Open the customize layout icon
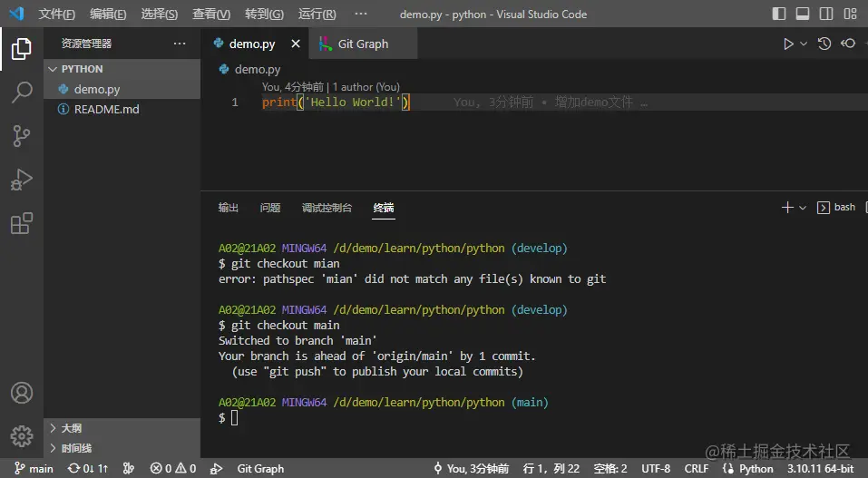This screenshot has width=868, height=478. point(850,14)
